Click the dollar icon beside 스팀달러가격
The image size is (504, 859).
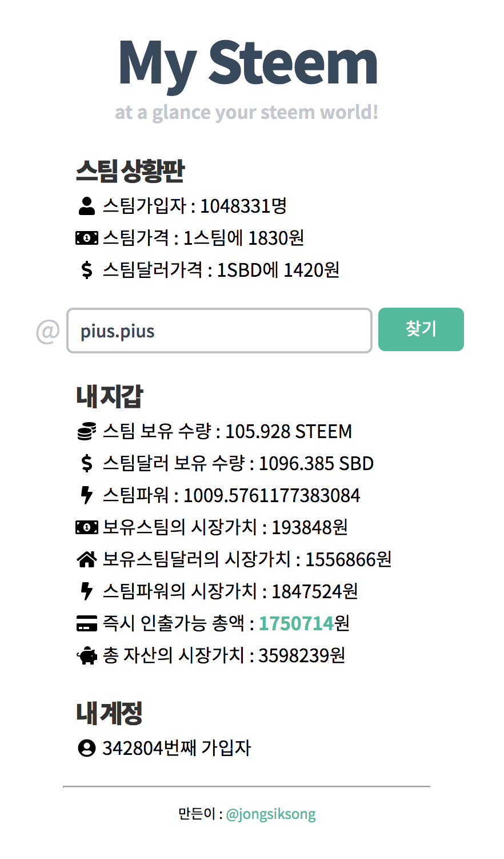tap(86, 270)
